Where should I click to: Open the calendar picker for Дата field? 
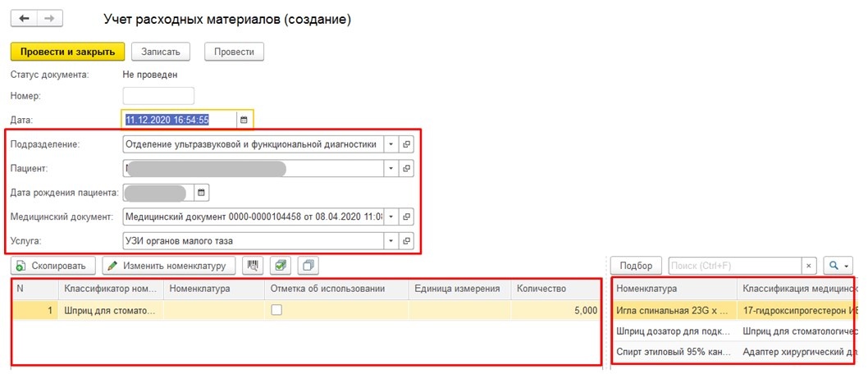click(x=243, y=120)
